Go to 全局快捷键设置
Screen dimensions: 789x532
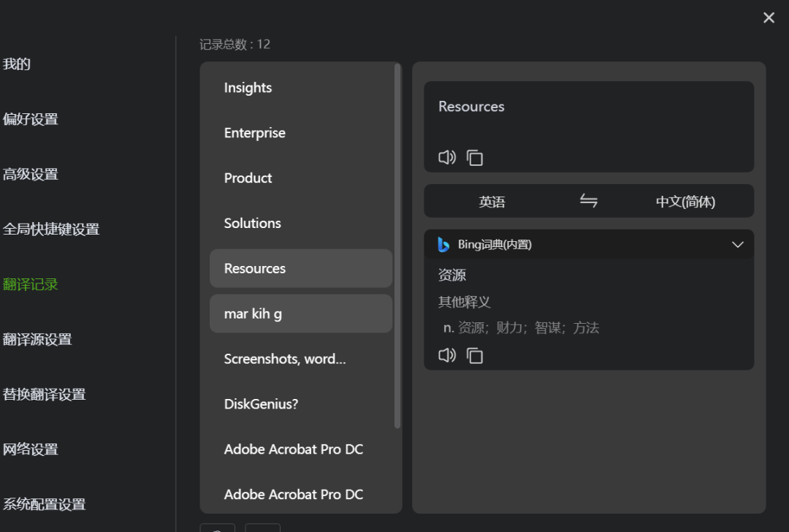tap(51, 229)
